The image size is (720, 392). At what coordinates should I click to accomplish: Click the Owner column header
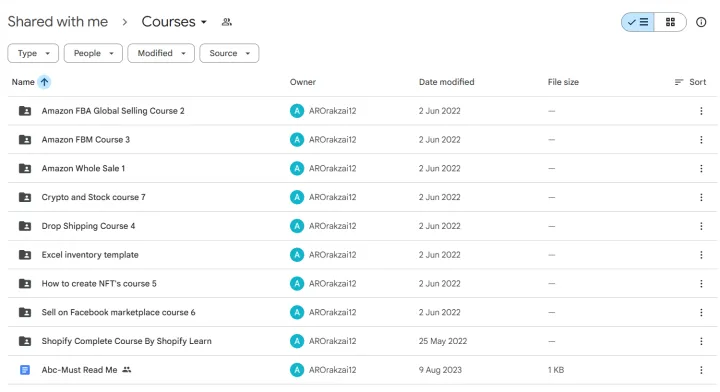tap(303, 82)
